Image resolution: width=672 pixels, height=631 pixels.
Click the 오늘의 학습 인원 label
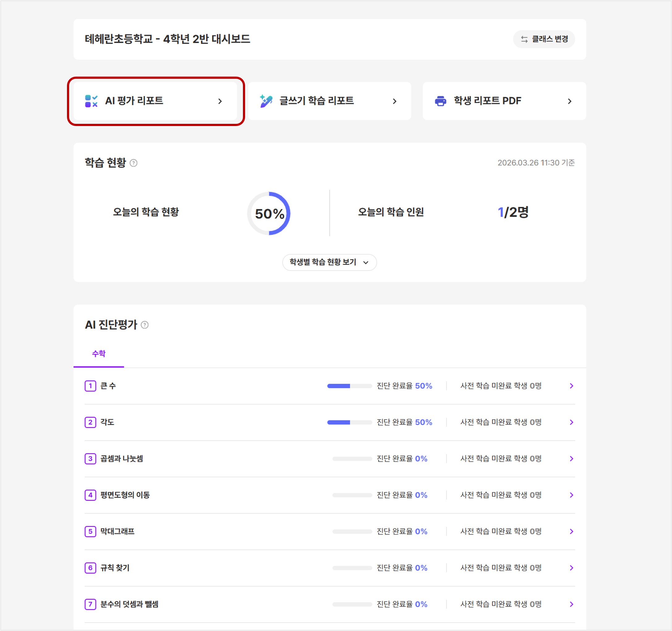click(x=391, y=212)
